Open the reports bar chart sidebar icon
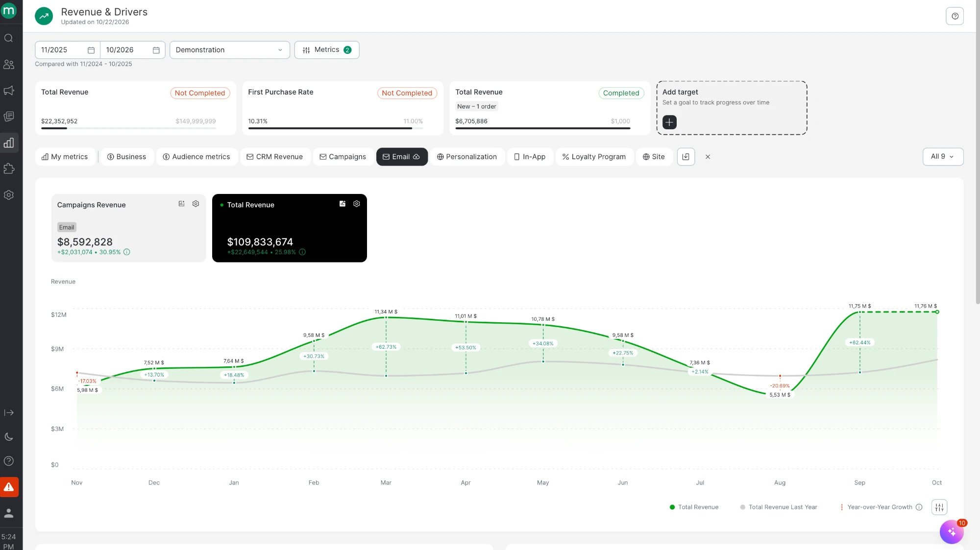 pyautogui.click(x=9, y=143)
